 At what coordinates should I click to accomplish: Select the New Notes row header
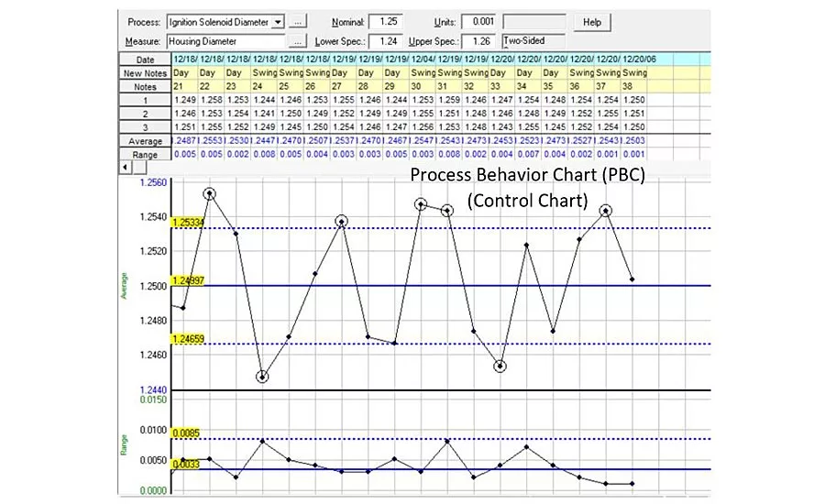[x=145, y=73]
